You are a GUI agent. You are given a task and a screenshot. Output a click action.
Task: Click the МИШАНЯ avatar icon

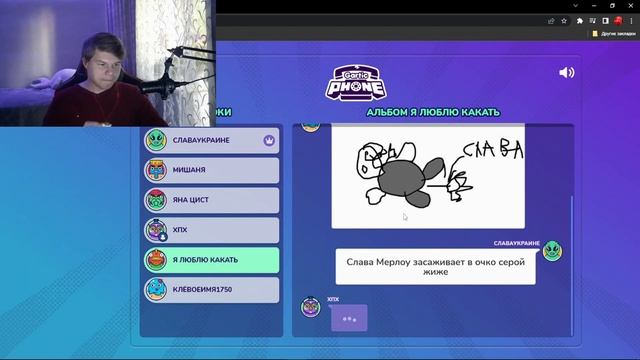pyautogui.click(x=156, y=170)
